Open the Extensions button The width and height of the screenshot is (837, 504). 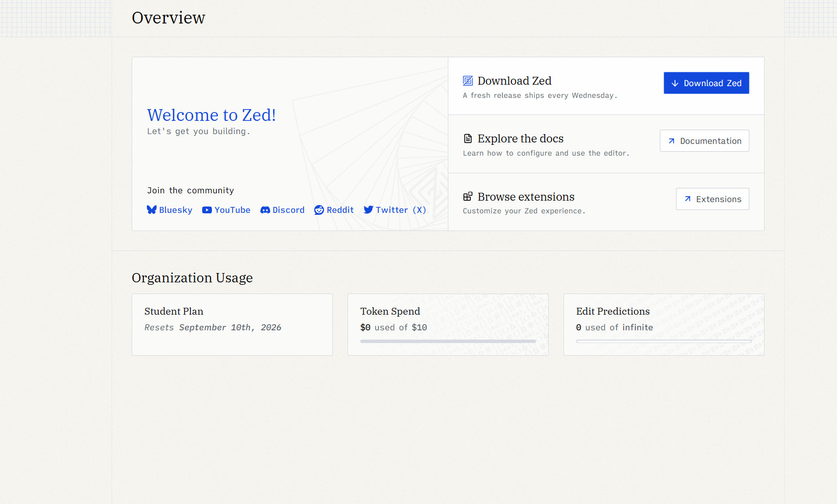point(713,199)
